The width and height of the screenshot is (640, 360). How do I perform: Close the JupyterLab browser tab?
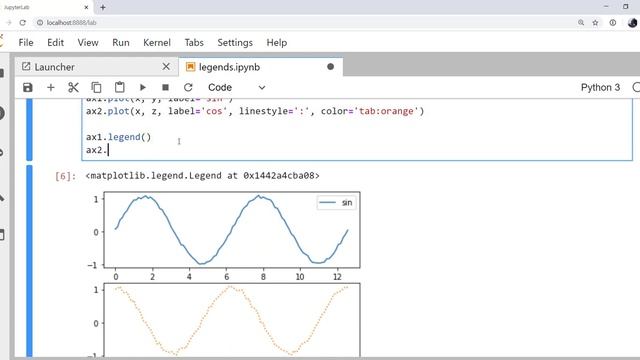click(x=86, y=7)
